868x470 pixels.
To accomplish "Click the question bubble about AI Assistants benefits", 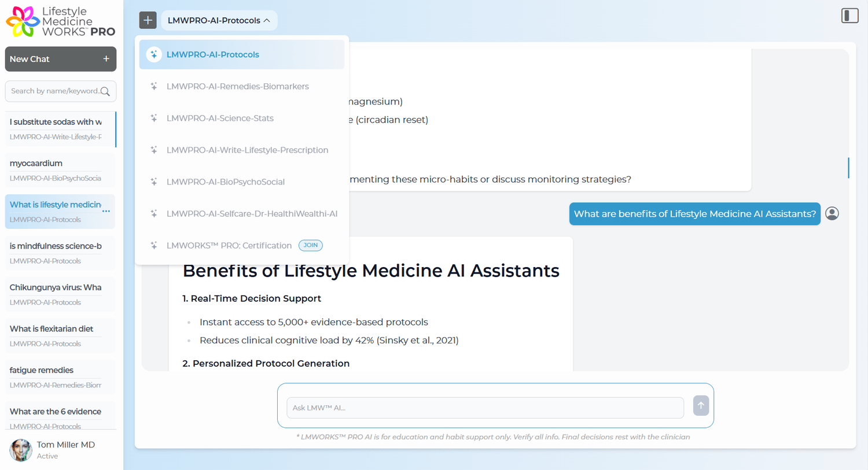I will pos(695,214).
